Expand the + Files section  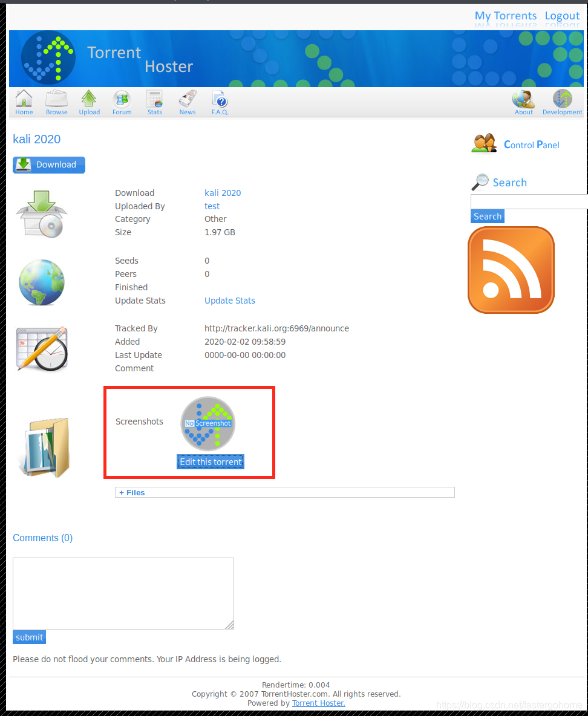[285, 492]
